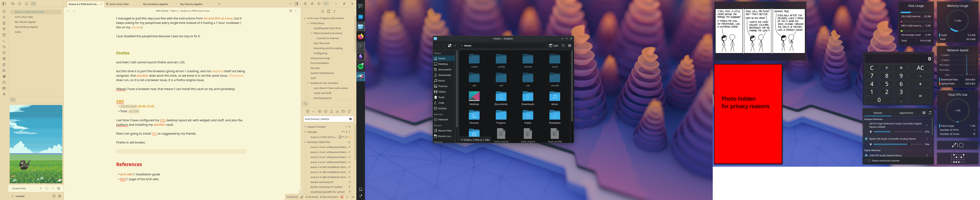Open Dolphin's search icon

(x=563, y=46)
